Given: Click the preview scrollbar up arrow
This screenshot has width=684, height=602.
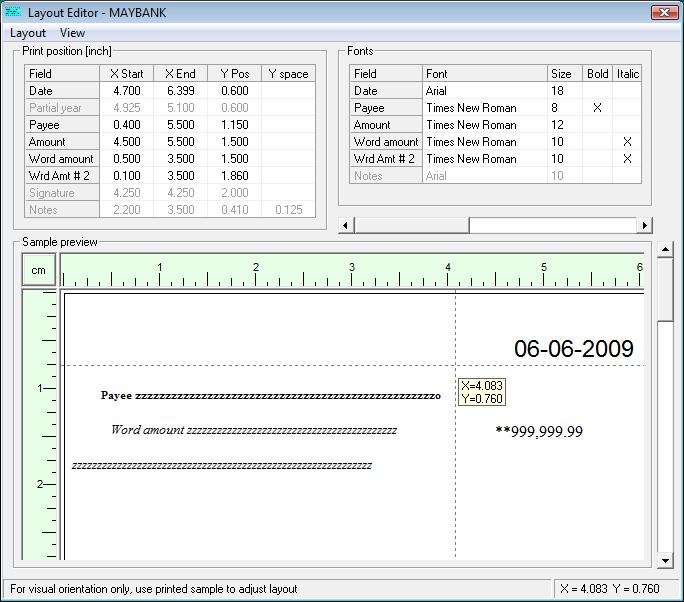Looking at the screenshot, I should (666, 249).
